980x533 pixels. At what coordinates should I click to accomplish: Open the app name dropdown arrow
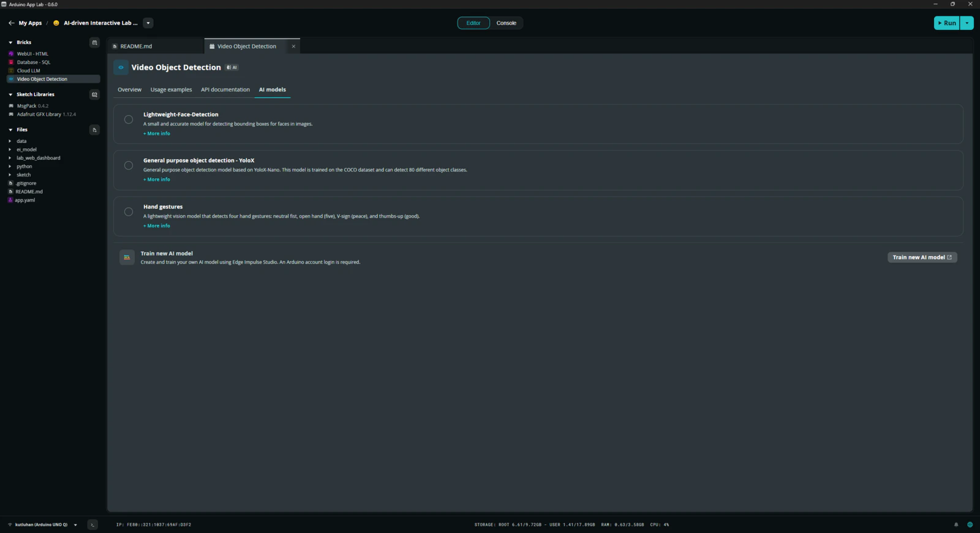coord(148,23)
